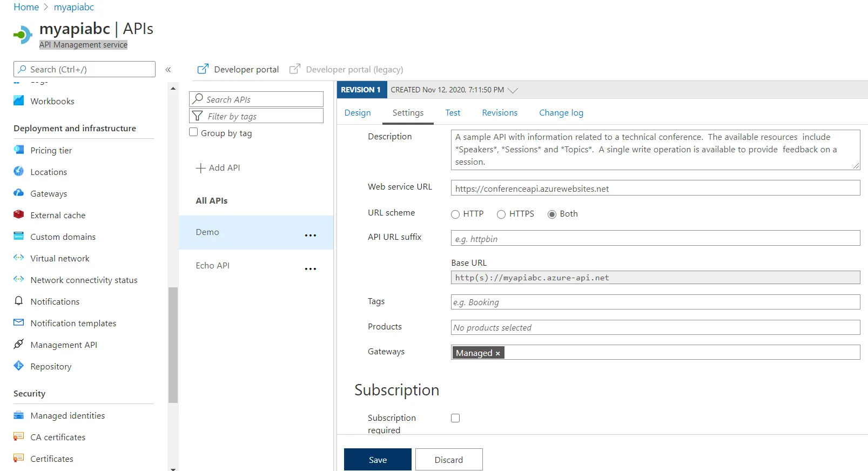The image size is (868, 471).
Task: Expand the Revision 1 dropdown chevron
Action: tap(513, 90)
